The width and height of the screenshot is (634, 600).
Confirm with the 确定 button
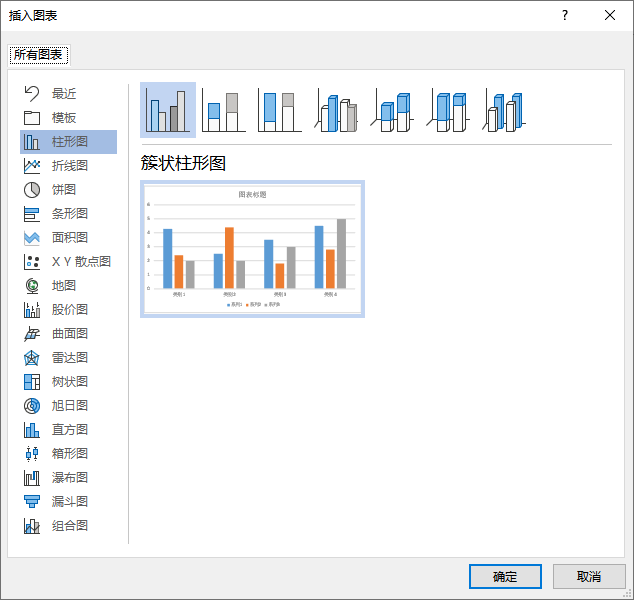[505, 576]
